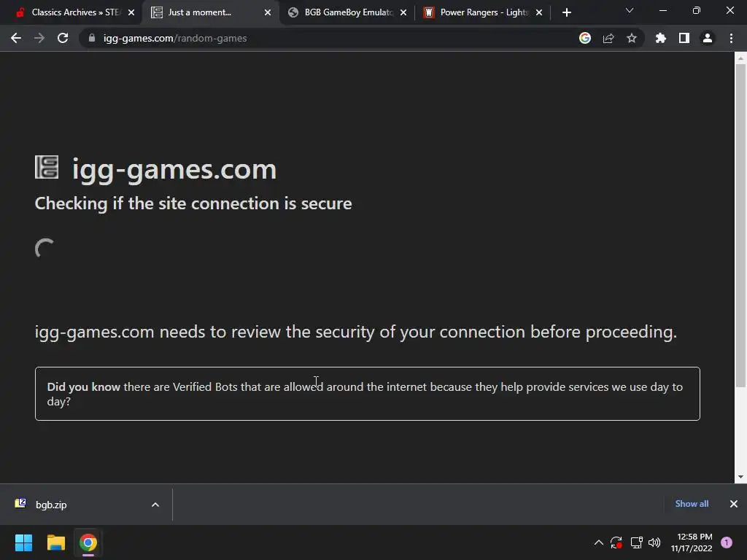Image resolution: width=747 pixels, height=560 pixels.
Task: Open File Explorer from taskbar
Action: coord(55,542)
